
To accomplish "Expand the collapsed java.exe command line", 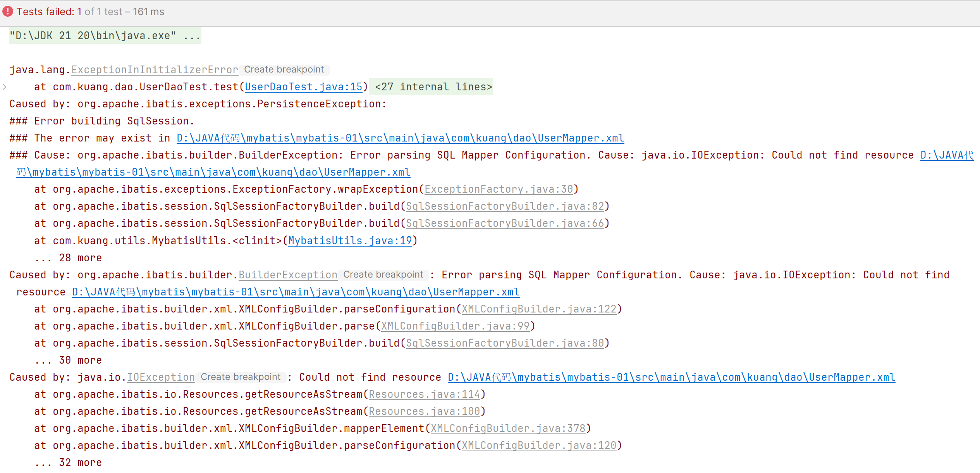I will click(105, 36).
